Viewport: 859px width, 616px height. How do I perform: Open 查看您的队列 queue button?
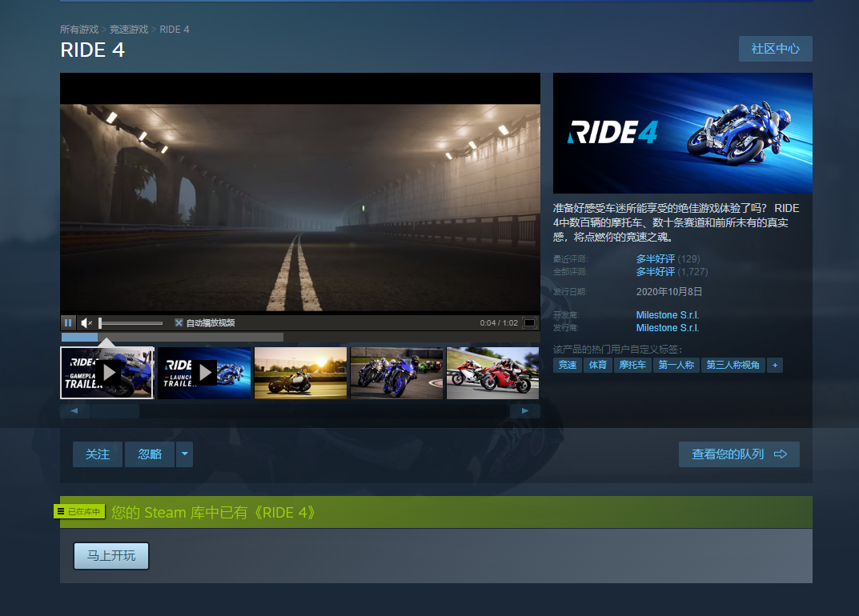point(738,454)
